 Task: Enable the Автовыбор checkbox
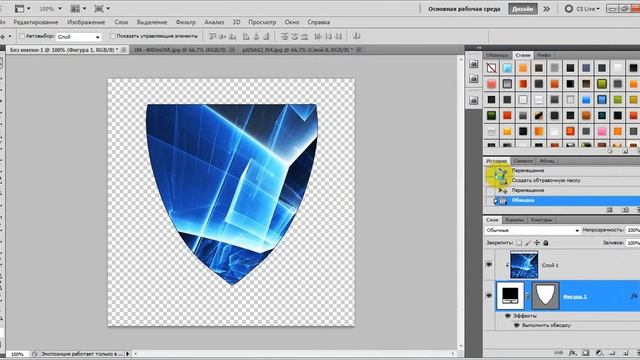22,36
